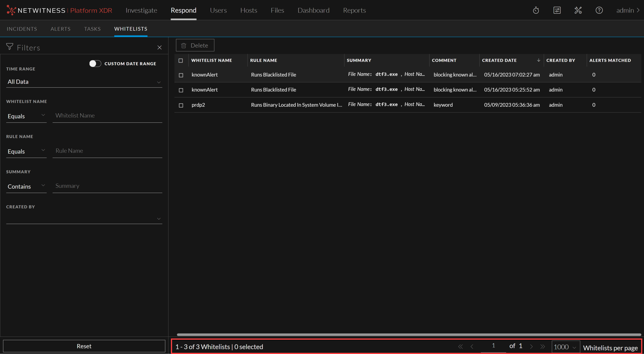
Task: Open the Summary Contains operator dropdown
Action: coord(26,186)
